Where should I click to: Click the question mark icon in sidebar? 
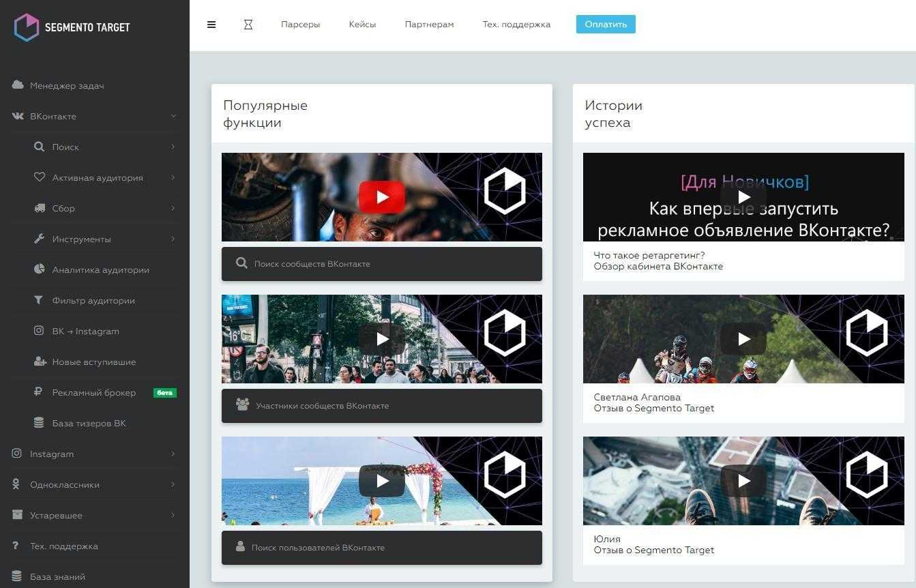pyautogui.click(x=16, y=546)
